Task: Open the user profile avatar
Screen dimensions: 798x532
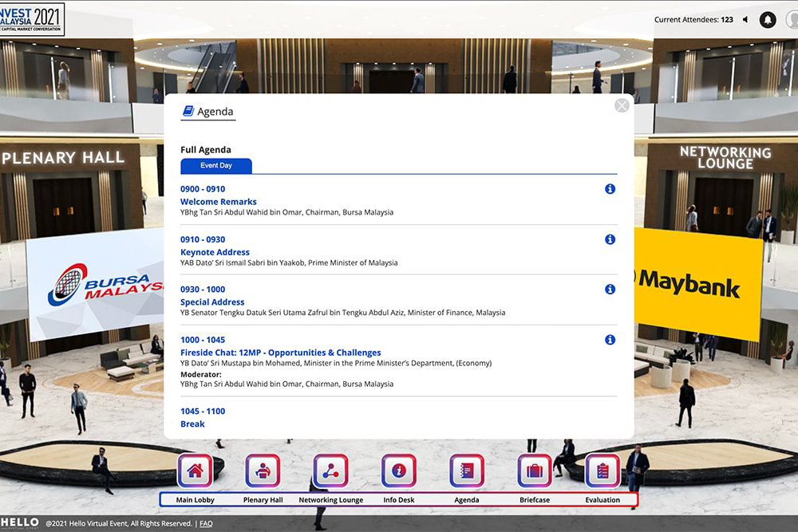Action: tap(792, 20)
